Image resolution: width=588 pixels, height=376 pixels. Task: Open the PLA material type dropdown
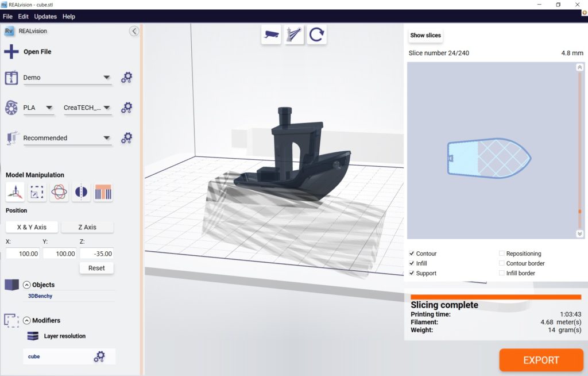[38, 108]
